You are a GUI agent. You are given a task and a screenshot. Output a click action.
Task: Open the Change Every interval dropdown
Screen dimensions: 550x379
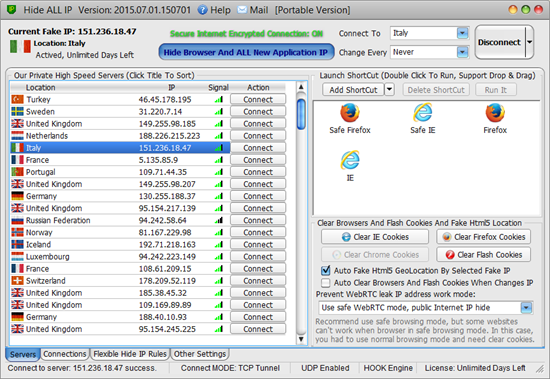coord(463,52)
